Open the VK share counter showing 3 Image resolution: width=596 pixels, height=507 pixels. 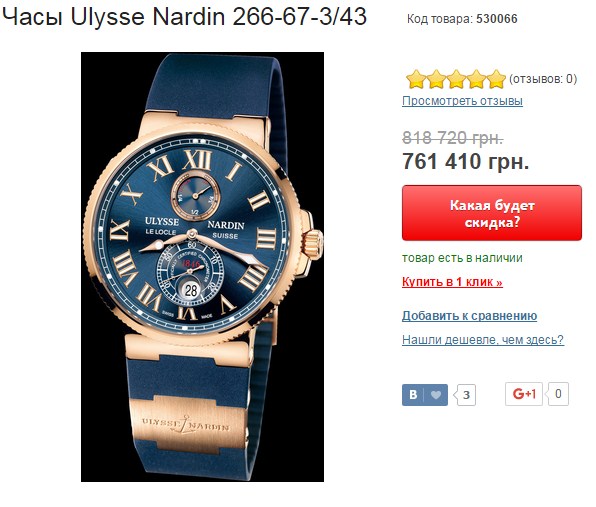click(x=465, y=395)
